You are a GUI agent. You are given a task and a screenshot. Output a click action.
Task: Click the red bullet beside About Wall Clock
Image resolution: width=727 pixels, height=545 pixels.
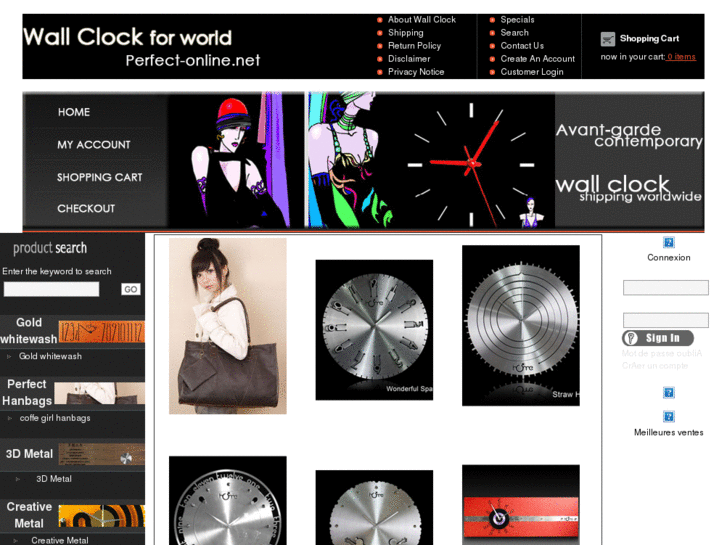coord(380,20)
